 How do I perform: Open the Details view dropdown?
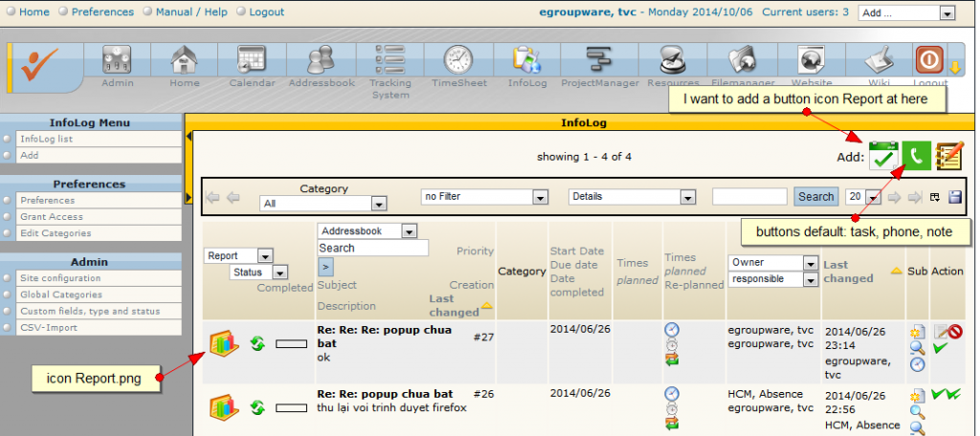(632, 196)
